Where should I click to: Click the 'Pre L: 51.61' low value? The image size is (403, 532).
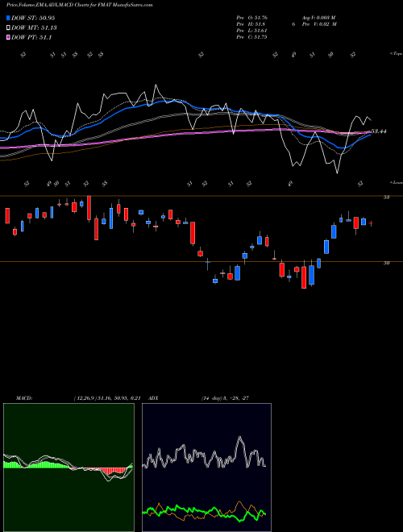252,31
